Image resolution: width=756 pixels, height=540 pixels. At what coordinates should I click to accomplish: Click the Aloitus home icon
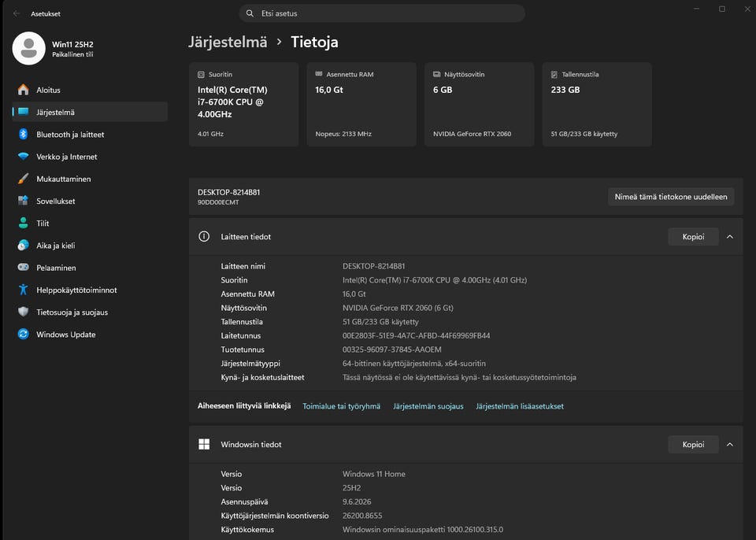pyautogui.click(x=23, y=90)
